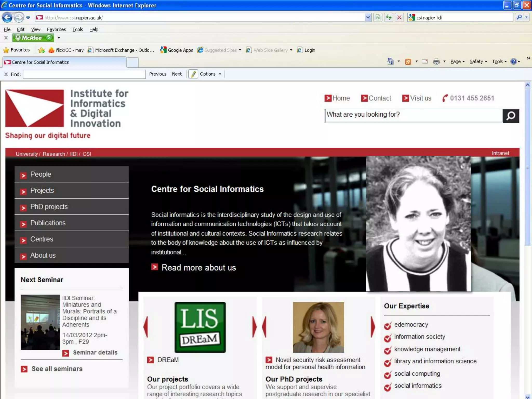This screenshot has height=399, width=532.
Task: Click the What are you looking for field
Action: pos(414,115)
